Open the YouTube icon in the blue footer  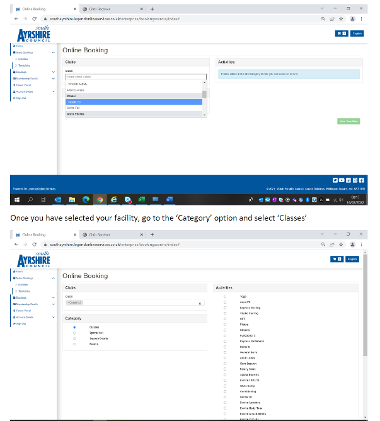pyautogui.click(x=342, y=180)
